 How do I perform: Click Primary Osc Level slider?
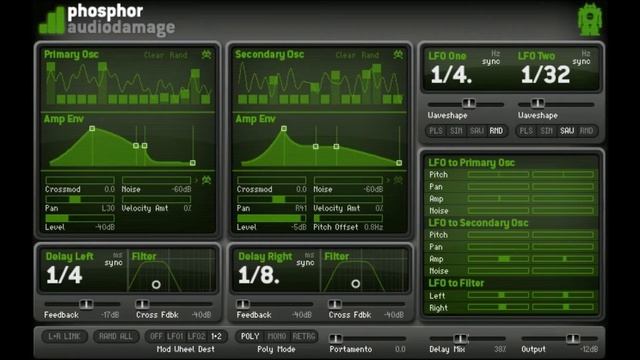tap(80, 218)
